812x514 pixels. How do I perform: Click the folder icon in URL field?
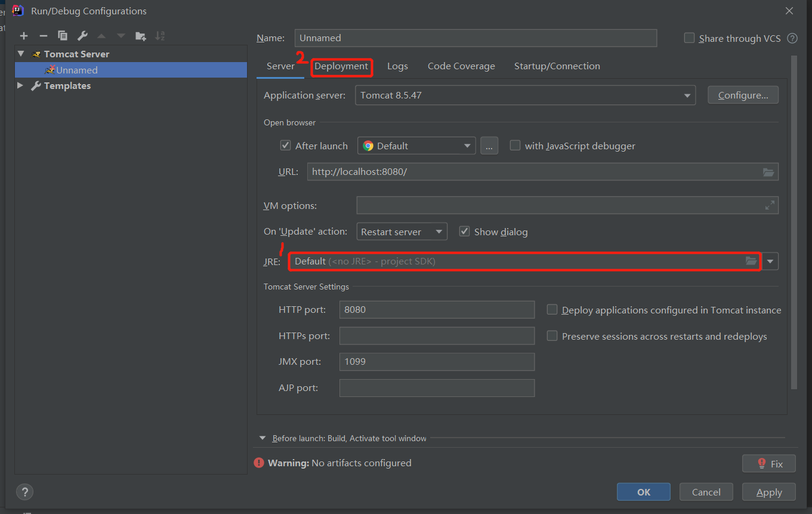coord(768,172)
